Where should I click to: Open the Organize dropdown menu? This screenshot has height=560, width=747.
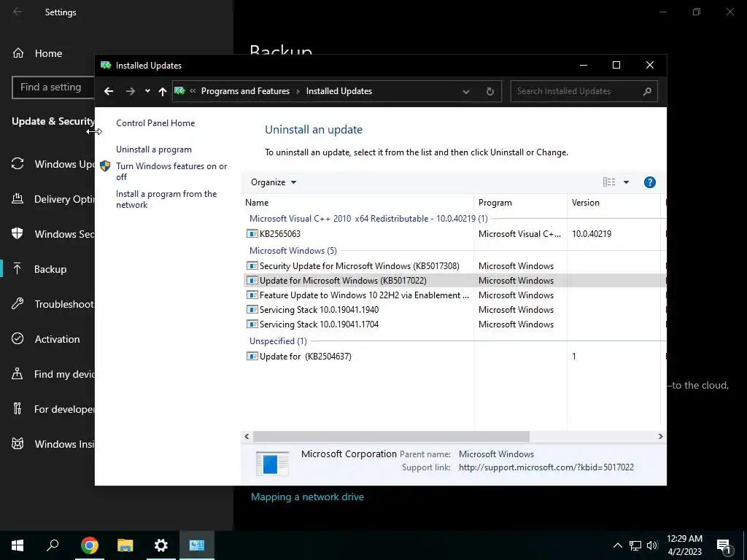(x=274, y=182)
